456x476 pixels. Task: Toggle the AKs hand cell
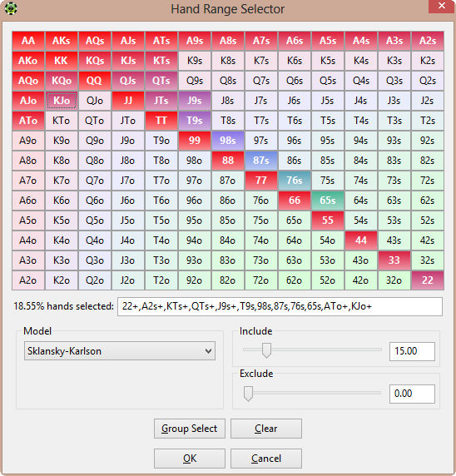pyautogui.click(x=62, y=41)
